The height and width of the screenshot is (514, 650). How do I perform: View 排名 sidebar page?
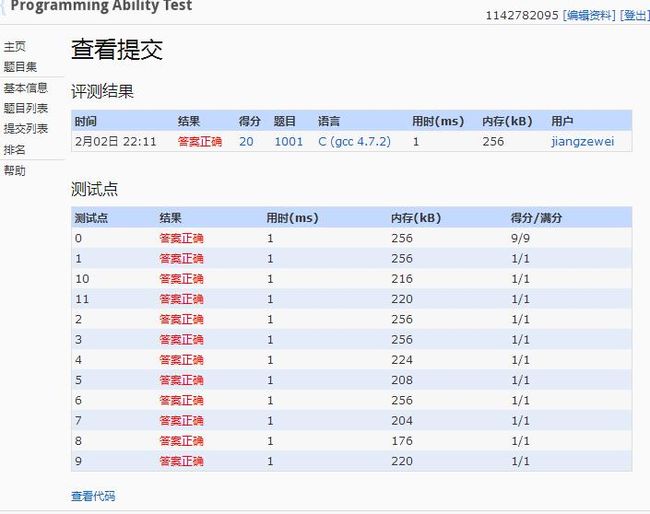pyautogui.click(x=15, y=150)
